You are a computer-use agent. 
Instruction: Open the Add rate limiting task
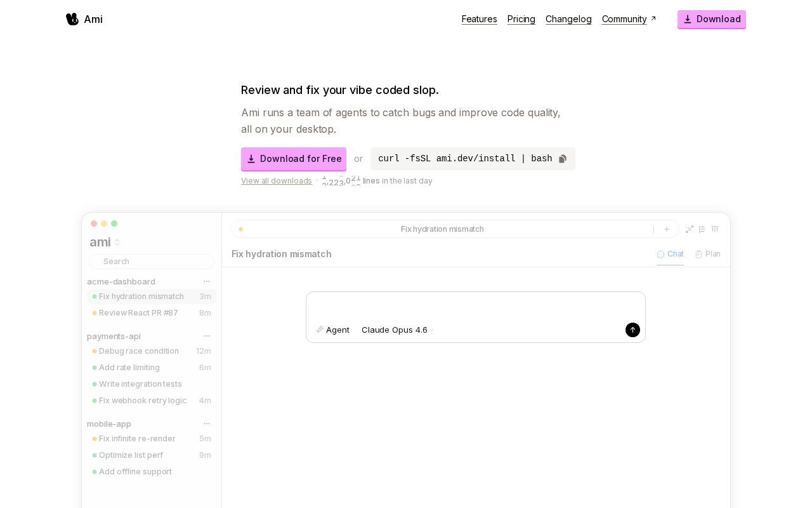(152, 368)
